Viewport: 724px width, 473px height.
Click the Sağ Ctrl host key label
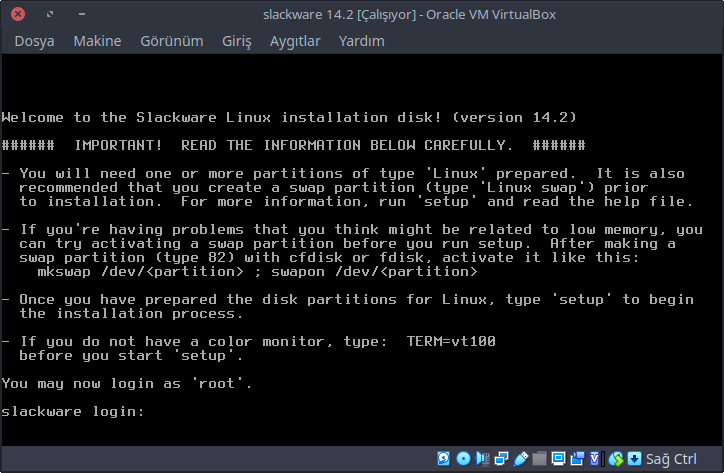671,459
